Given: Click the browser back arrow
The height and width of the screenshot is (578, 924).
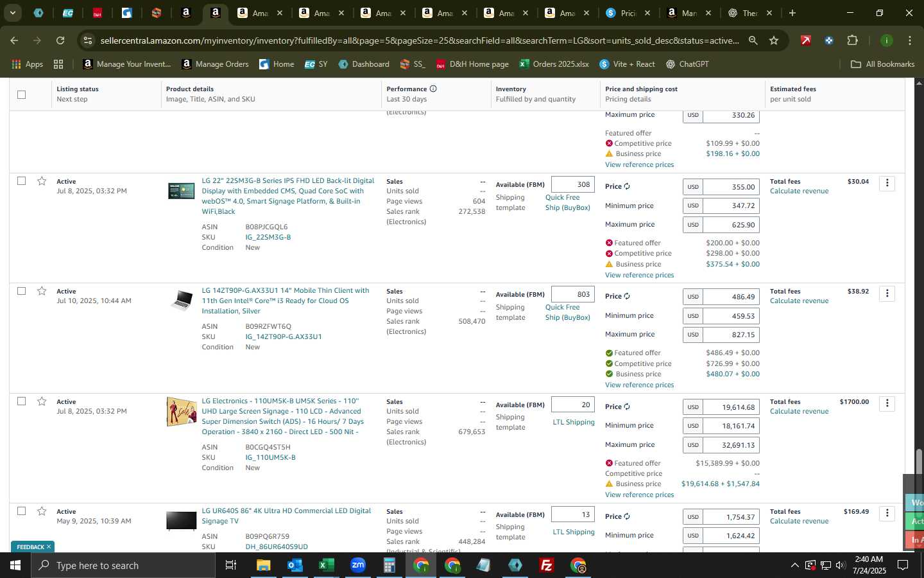Looking at the screenshot, I should [14, 40].
